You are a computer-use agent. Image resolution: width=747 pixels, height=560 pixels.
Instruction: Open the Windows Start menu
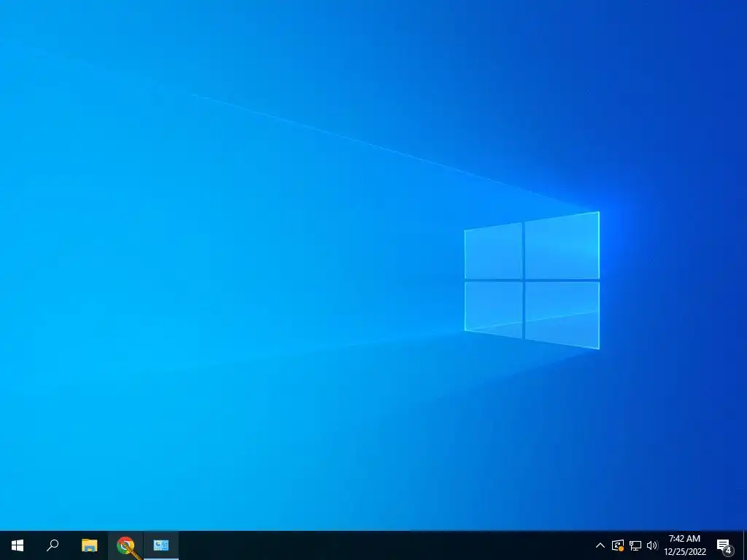pyautogui.click(x=18, y=545)
